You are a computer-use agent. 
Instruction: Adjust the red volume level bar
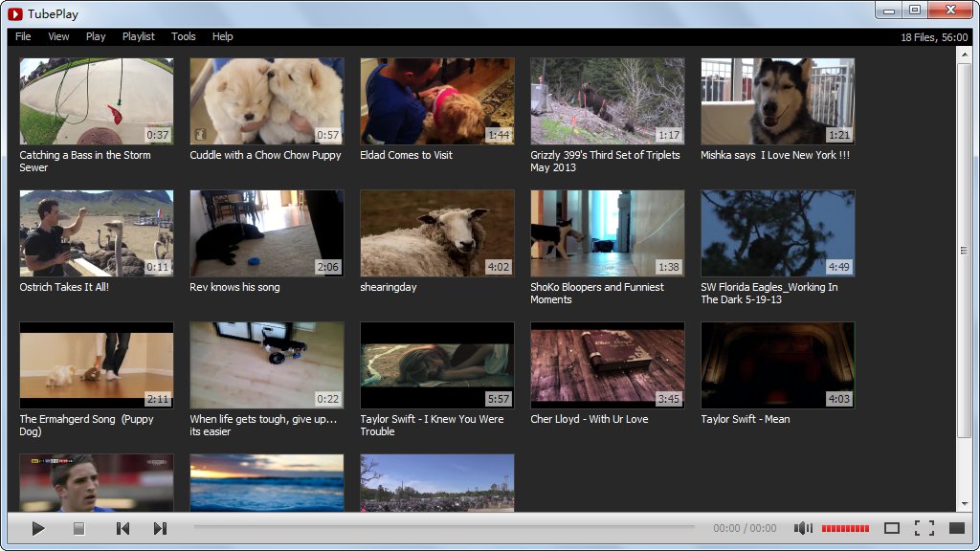(845, 528)
